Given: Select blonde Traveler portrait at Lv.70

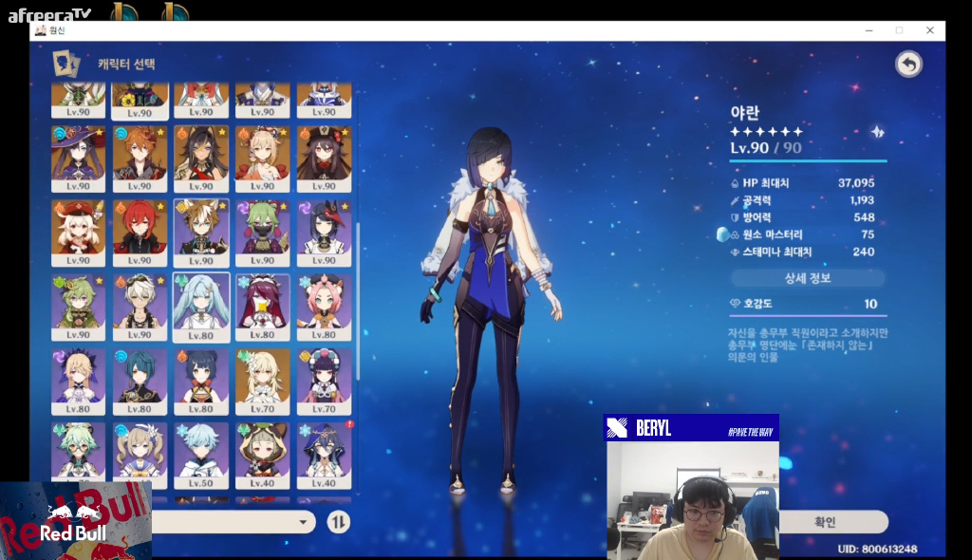Looking at the screenshot, I should tap(262, 382).
